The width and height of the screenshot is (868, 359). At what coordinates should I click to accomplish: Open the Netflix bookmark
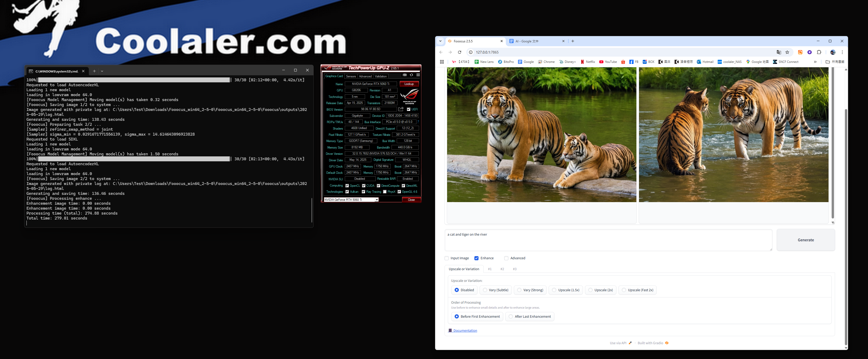(x=588, y=62)
